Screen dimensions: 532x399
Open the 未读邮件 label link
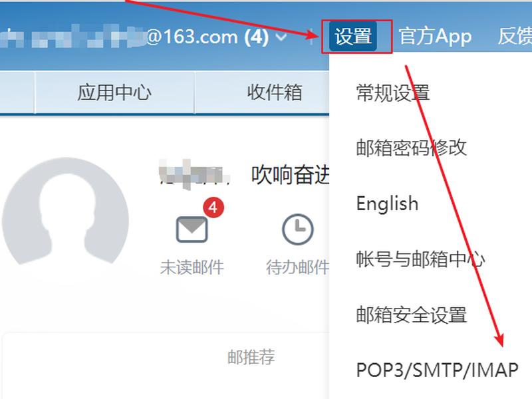(192, 267)
